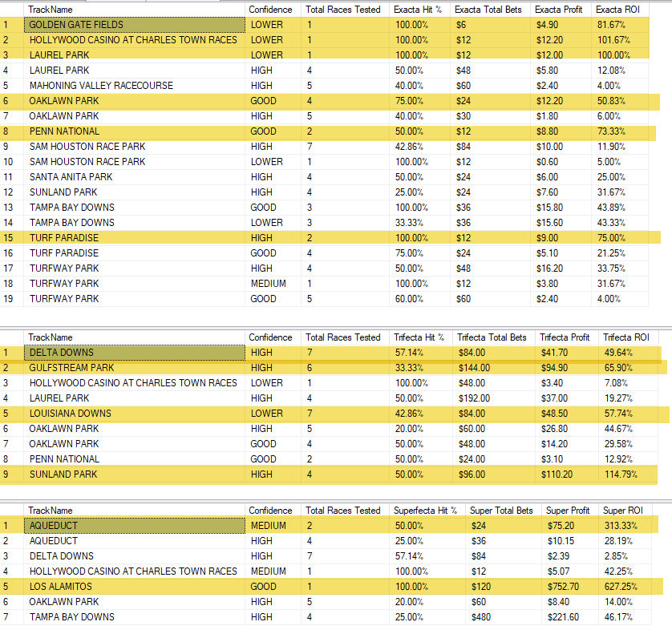Image resolution: width=672 pixels, height=634 pixels.
Task: Select the MEDIUM confidence cell for TURFWAY PARK
Action: click(x=273, y=284)
